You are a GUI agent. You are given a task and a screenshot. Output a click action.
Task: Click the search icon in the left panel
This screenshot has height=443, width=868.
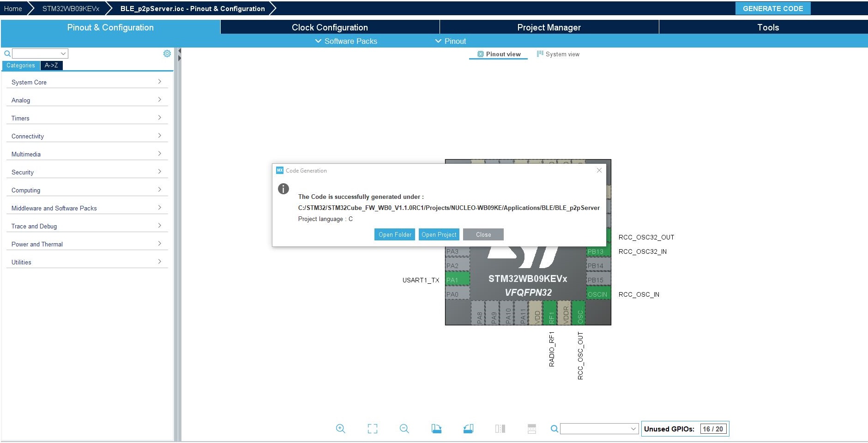(x=7, y=54)
